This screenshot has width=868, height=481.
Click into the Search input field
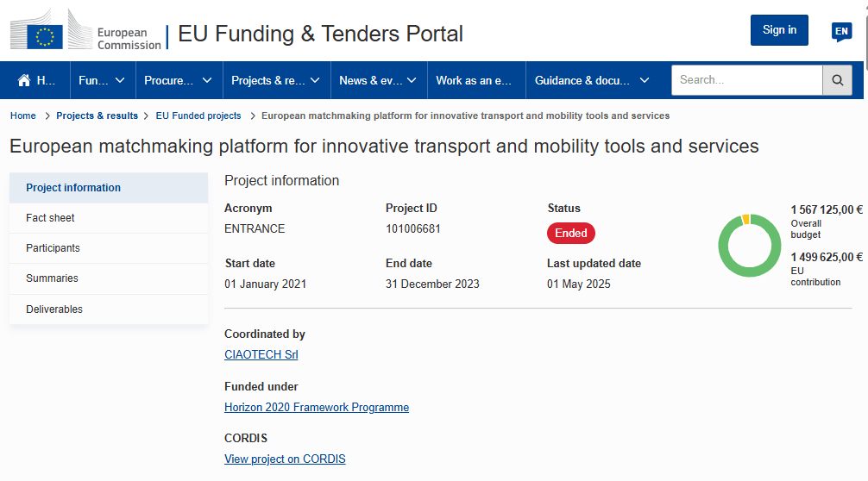click(x=746, y=80)
